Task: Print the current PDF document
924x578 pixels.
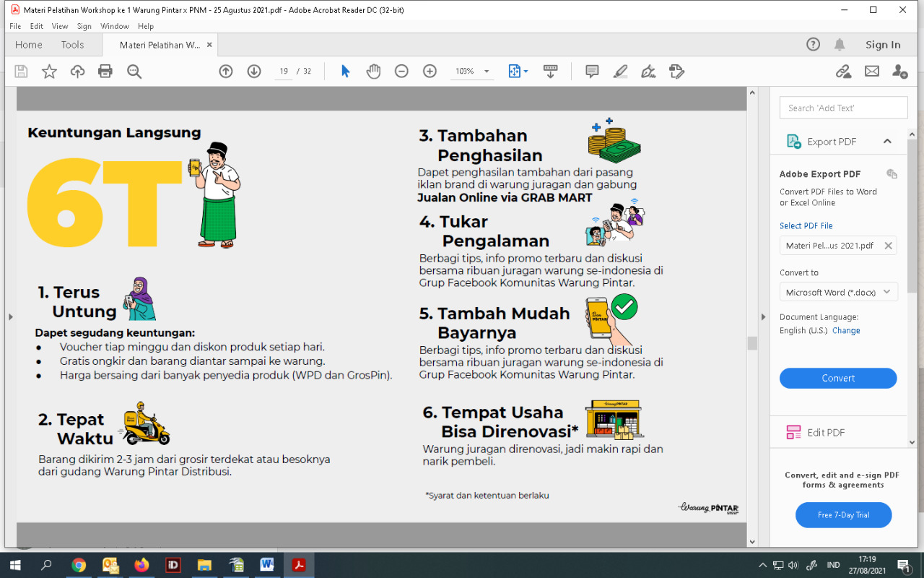Action: coord(106,71)
